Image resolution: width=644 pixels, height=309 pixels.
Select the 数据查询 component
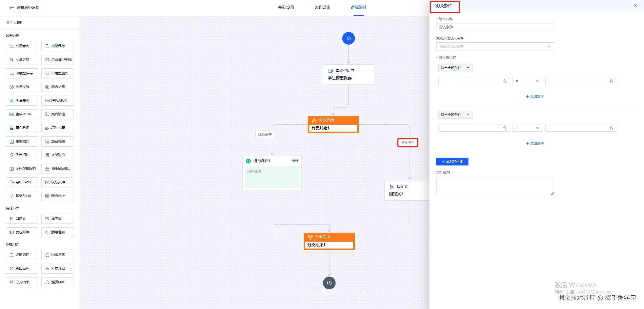coord(22,46)
